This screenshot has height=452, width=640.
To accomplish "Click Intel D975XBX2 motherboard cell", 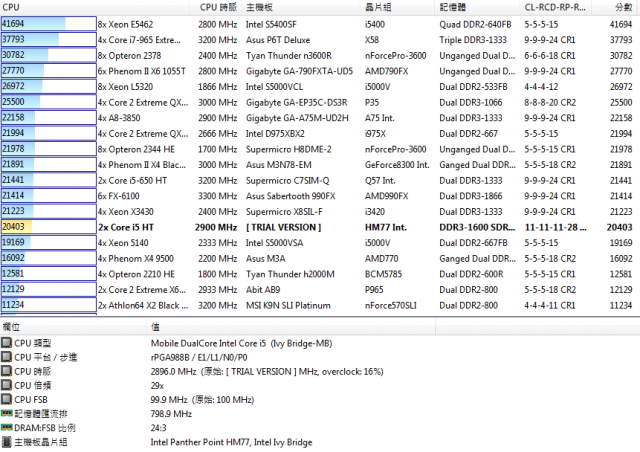I will coord(275,134).
